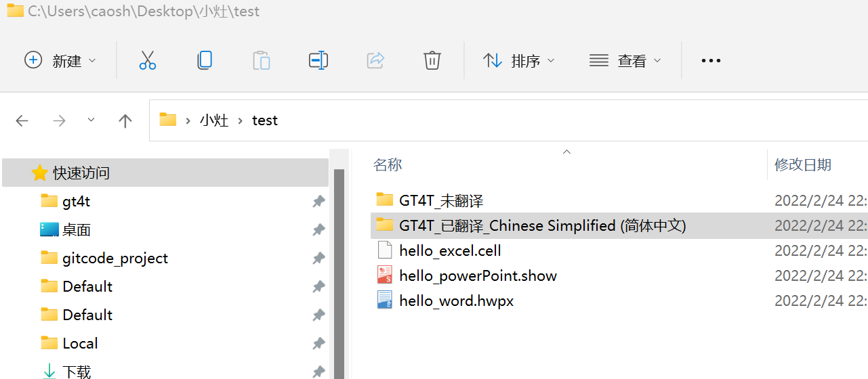Go up one folder level arrow
The image size is (868, 379).
125,120
